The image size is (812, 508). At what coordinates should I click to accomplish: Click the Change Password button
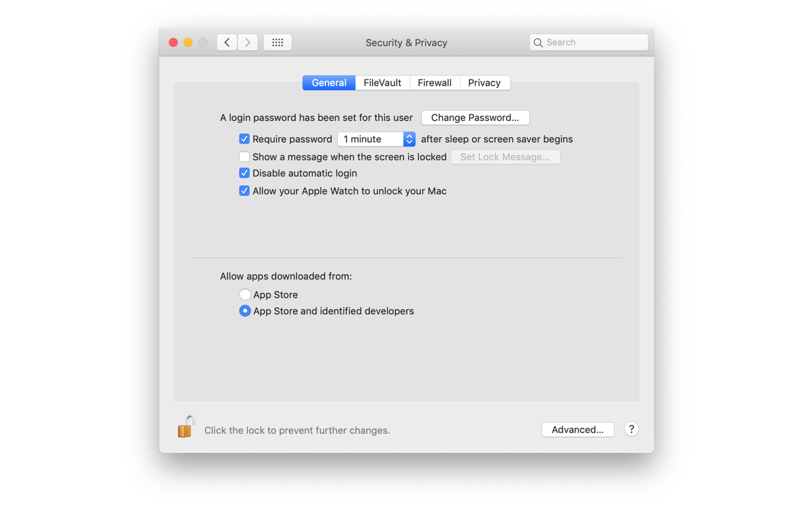[475, 118]
